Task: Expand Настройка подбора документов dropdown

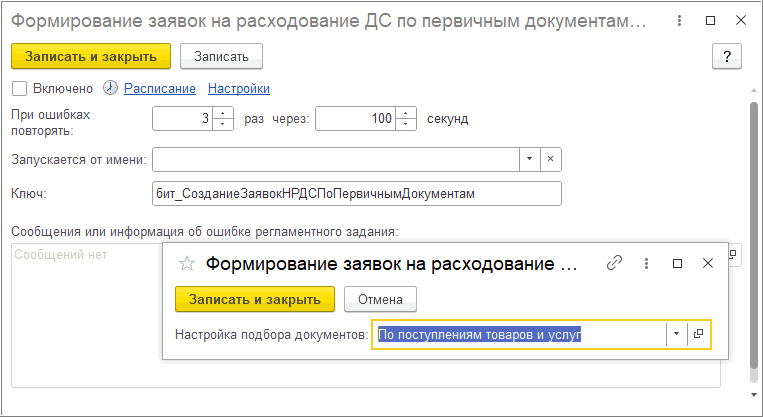Action: coord(676,334)
